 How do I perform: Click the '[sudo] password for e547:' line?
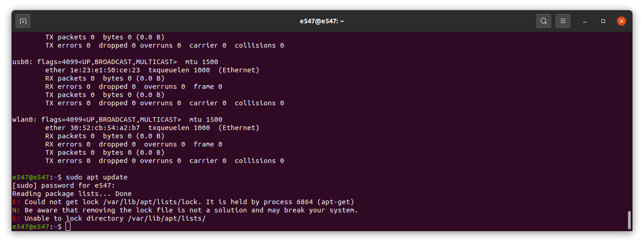(x=64, y=185)
